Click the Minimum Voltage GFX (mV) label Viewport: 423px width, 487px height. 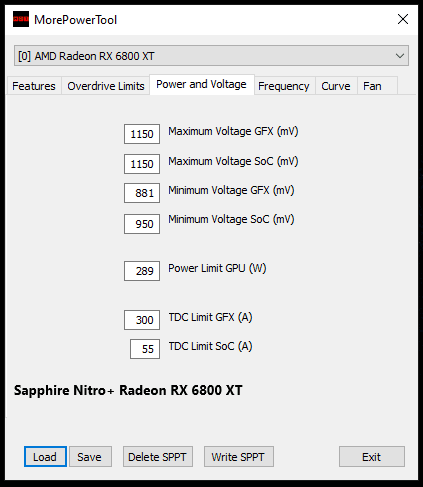pos(231,191)
